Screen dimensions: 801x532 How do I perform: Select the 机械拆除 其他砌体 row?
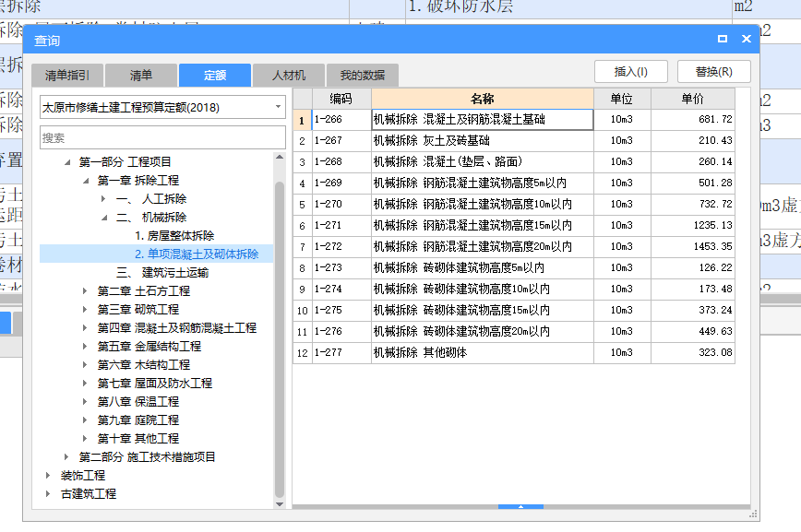pos(514,352)
